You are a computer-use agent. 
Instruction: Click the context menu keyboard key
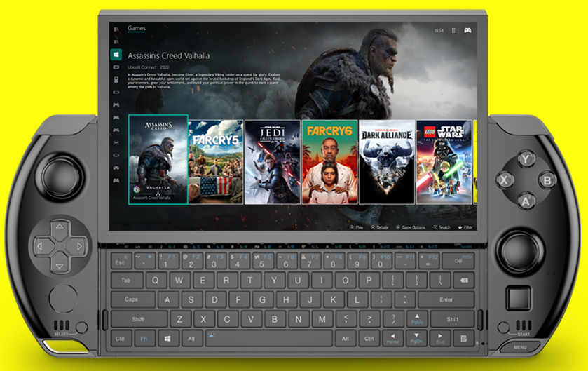[464, 338]
